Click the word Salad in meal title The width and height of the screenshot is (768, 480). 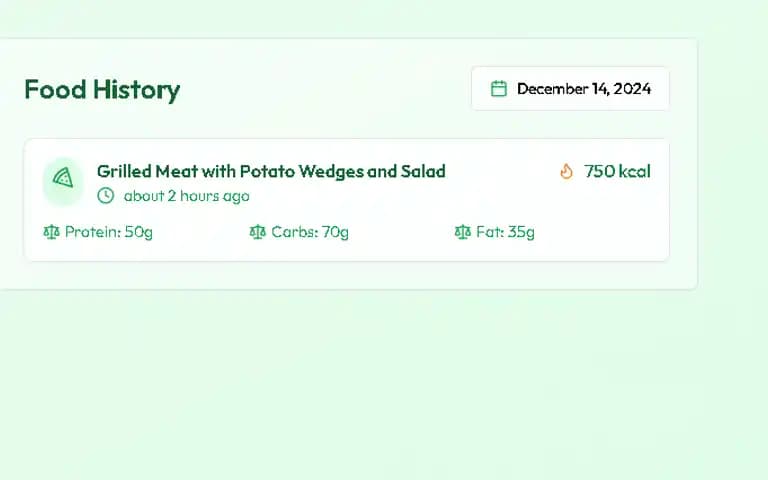[423, 171]
